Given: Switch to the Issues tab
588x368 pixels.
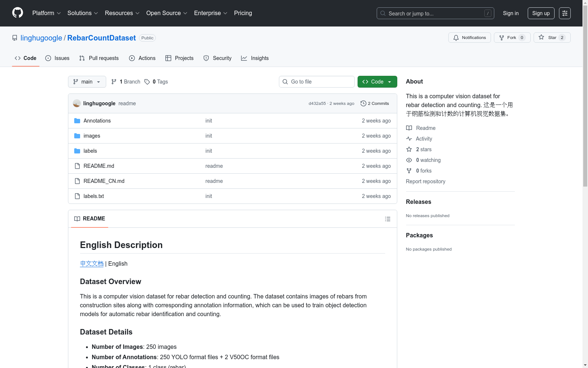Looking at the screenshot, I should click(57, 58).
